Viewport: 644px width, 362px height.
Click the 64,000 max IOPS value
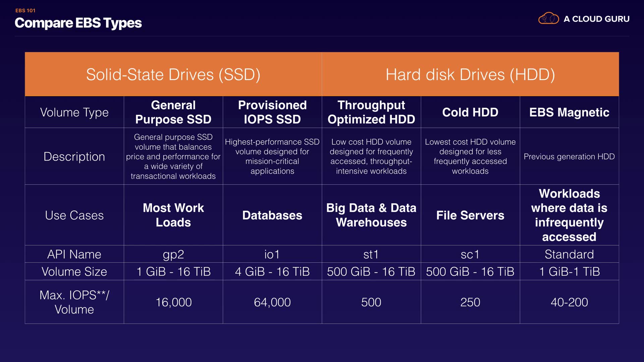point(272,302)
